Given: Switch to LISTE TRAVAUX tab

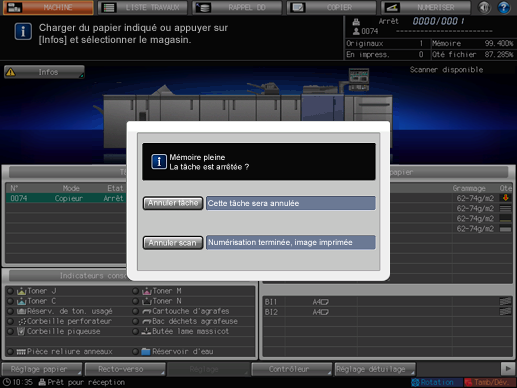Looking at the screenshot, I should pyautogui.click(x=143, y=7).
